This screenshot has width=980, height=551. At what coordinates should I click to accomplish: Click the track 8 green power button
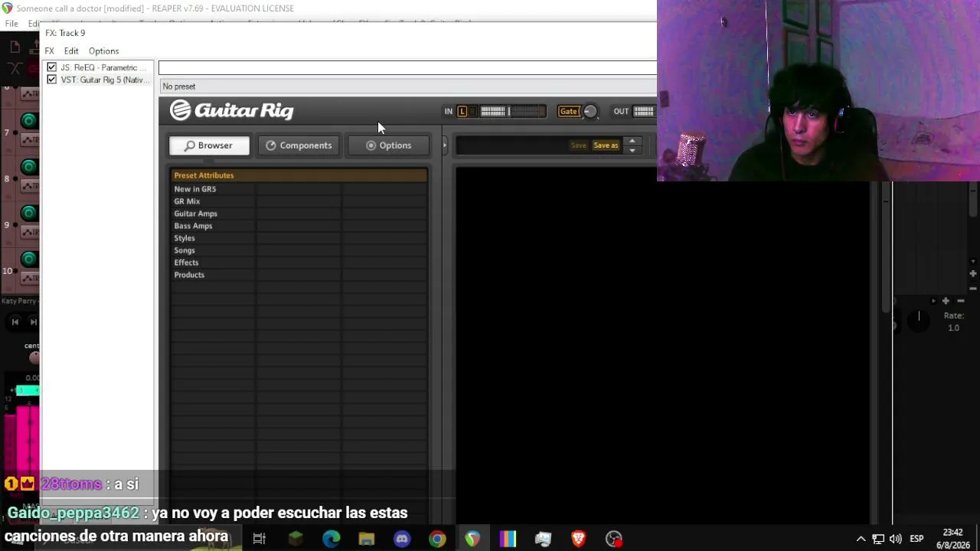coord(28,167)
